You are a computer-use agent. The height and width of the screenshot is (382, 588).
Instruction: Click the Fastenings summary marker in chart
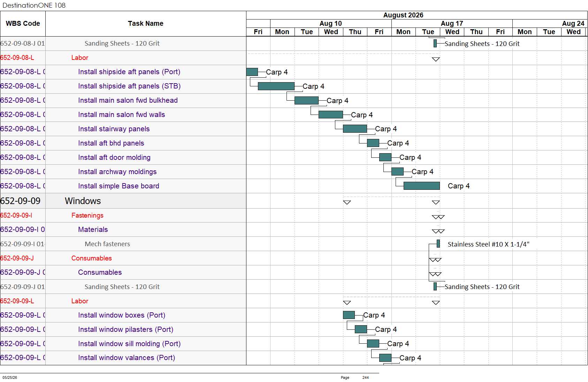pos(438,217)
